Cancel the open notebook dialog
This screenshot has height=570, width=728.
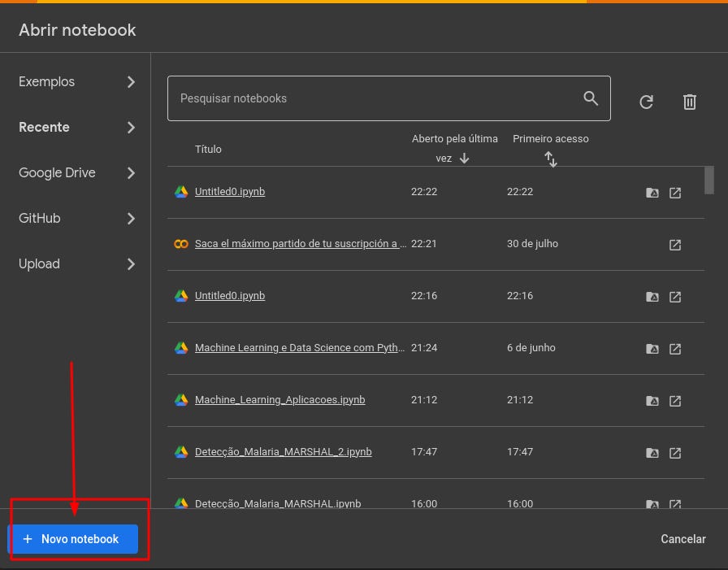click(x=683, y=539)
